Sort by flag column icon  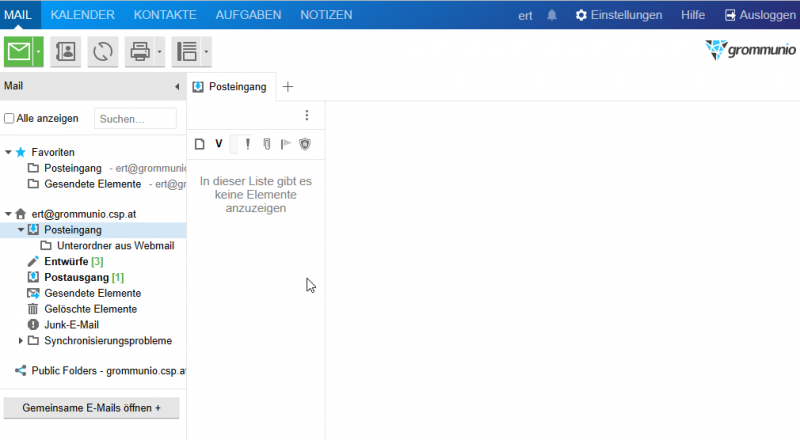tap(285, 144)
